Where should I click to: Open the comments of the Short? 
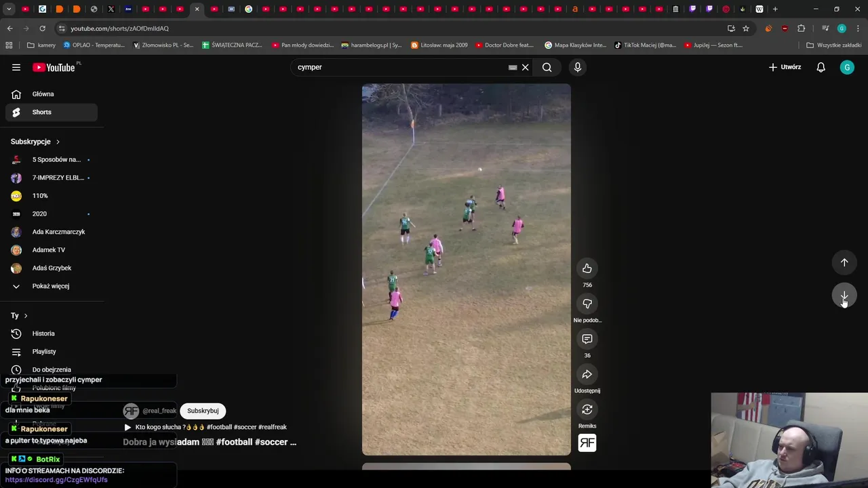point(587,339)
